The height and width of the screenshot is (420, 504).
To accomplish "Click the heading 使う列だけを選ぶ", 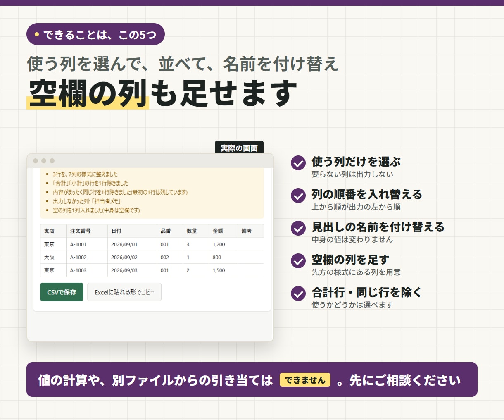I will (x=356, y=161).
